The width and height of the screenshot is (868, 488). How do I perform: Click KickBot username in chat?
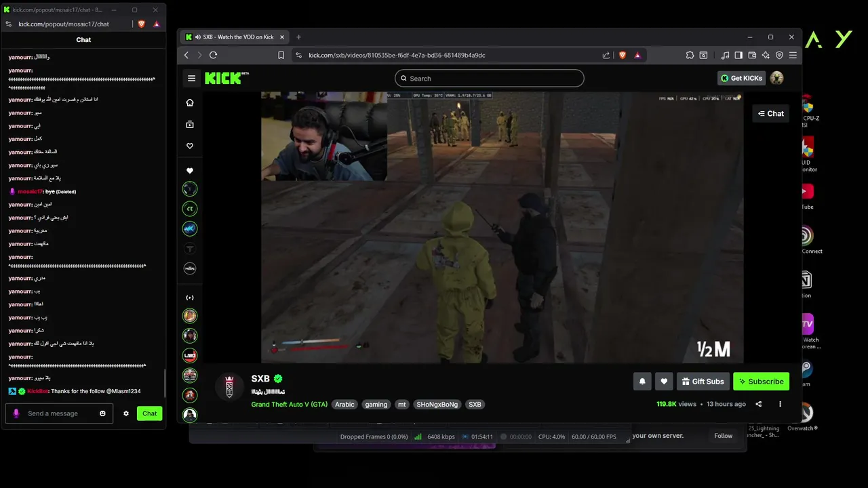pyautogui.click(x=38, y=392)
